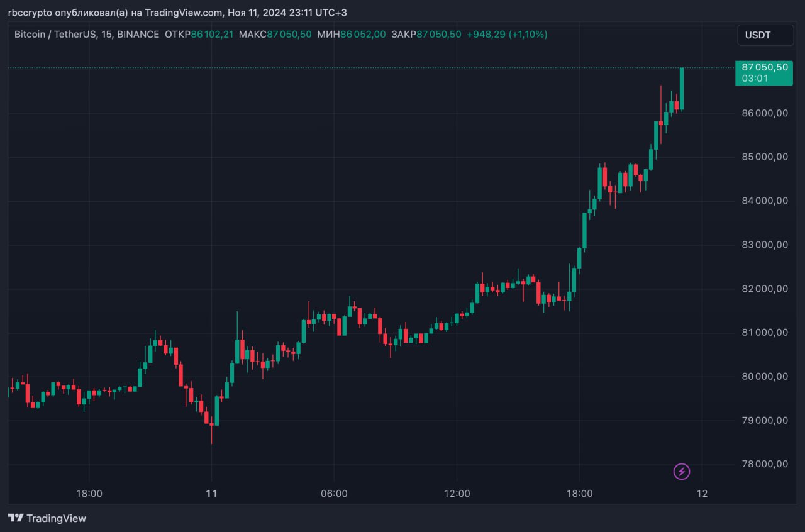This screenshot has height=532, width=805.
Task: Click the 79 000,00 price axis label
Action: click(x=765, y=420)
